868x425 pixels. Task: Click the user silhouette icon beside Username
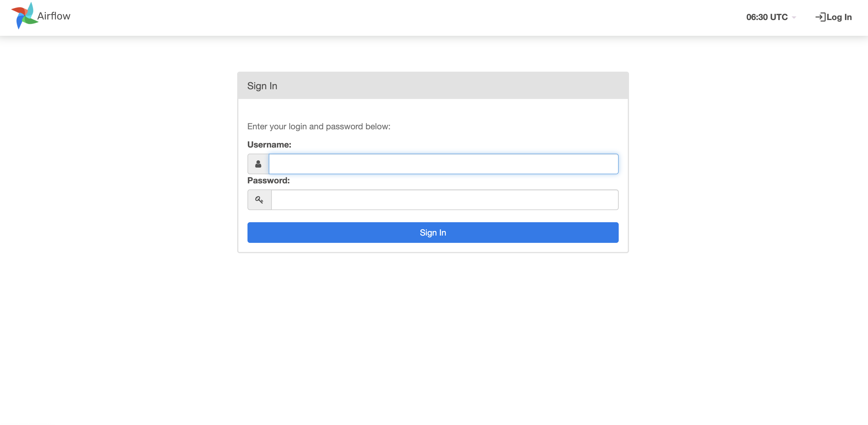258,164
